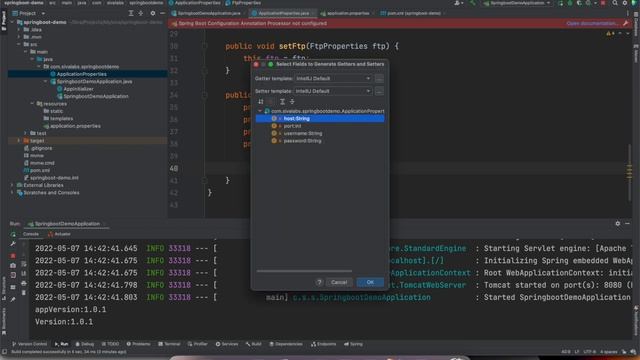The width and height of the screenshot is (640, 360).
Task: Collapse the resources folder
Action: pyautogui.click(x=32, y=104)
